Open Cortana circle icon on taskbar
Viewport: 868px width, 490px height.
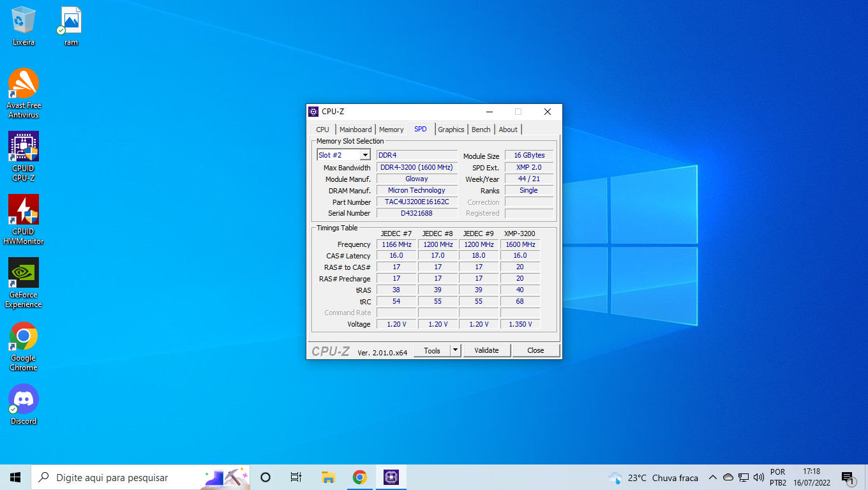click(x=266, y=477)
